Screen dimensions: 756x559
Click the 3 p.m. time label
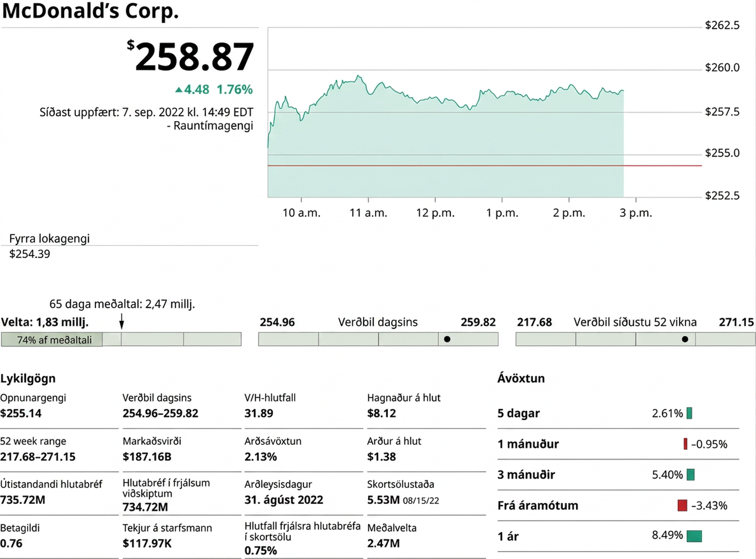[x=636, y=213]
